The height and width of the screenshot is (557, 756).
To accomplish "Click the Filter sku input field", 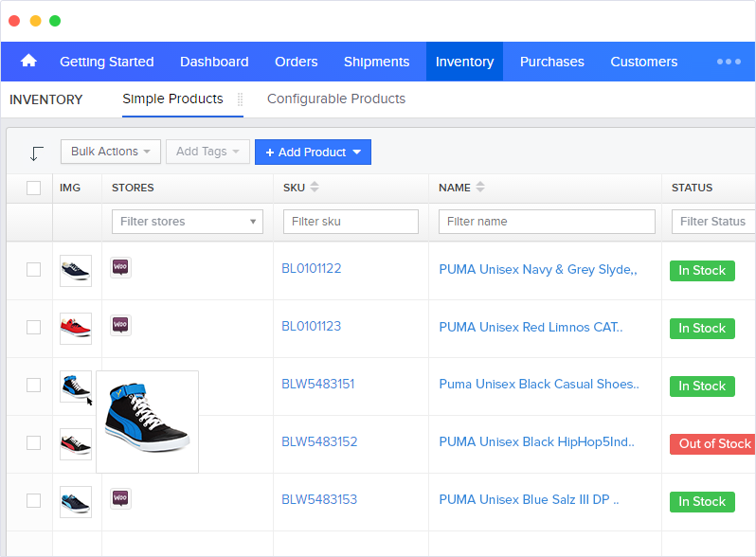I will (x=351, y=222).
